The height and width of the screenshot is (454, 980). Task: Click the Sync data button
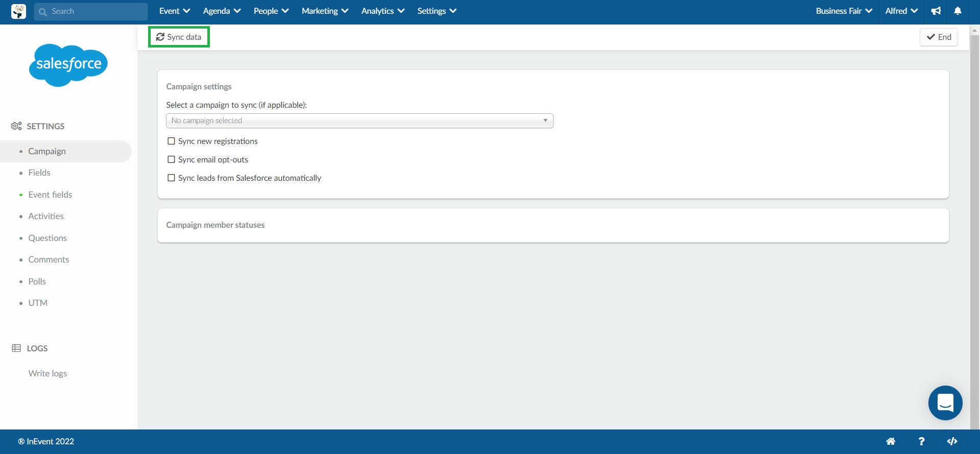(179, 37)
